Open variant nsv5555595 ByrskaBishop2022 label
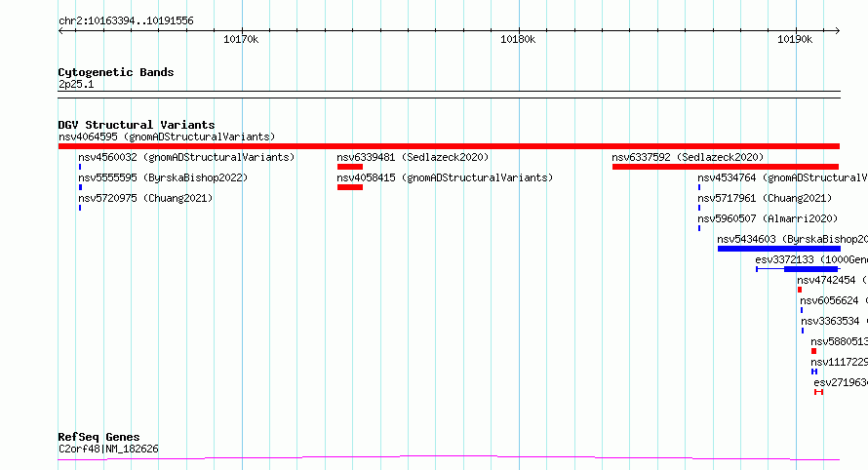868x470 pixels. point(163,177)
